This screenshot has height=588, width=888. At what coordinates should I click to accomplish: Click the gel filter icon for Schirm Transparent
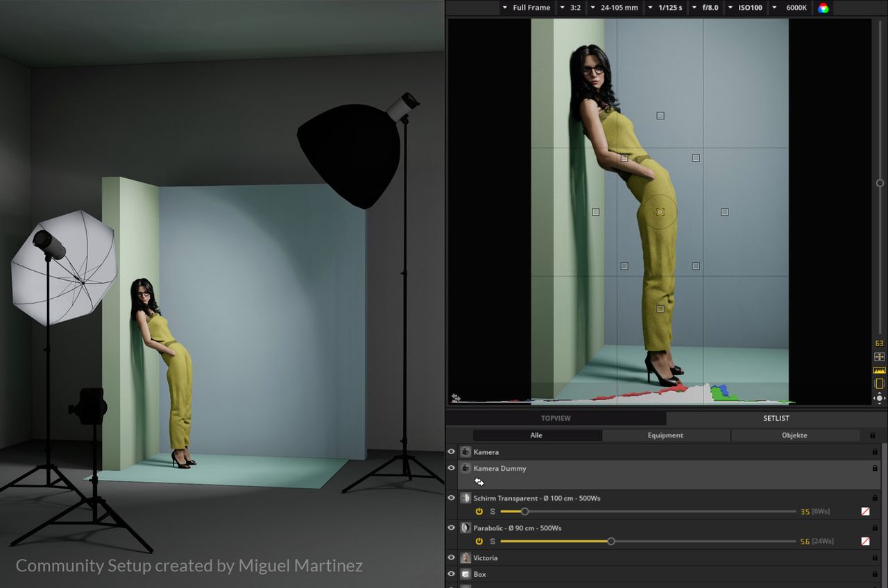coord(866,512)
